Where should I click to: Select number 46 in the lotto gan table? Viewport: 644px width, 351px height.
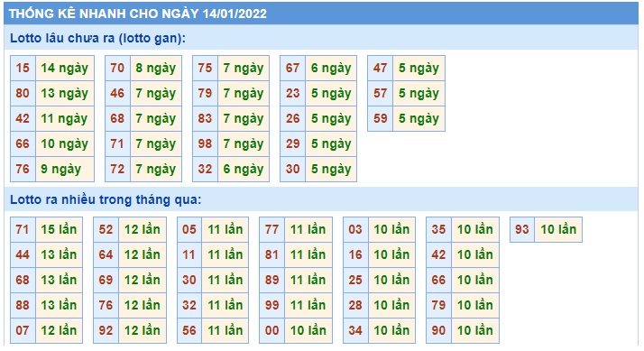117,93
